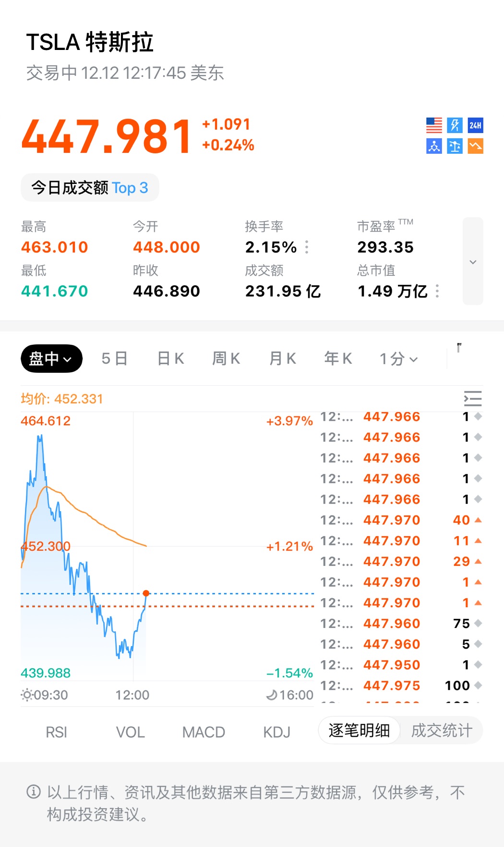Tap the balance scale icon

(x=455, y=146)
